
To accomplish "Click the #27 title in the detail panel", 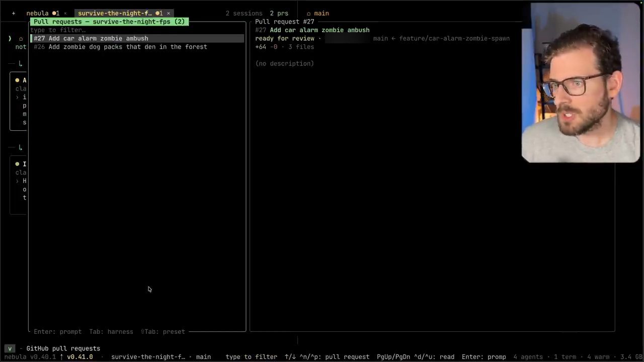I will click(x=312, y=30).
